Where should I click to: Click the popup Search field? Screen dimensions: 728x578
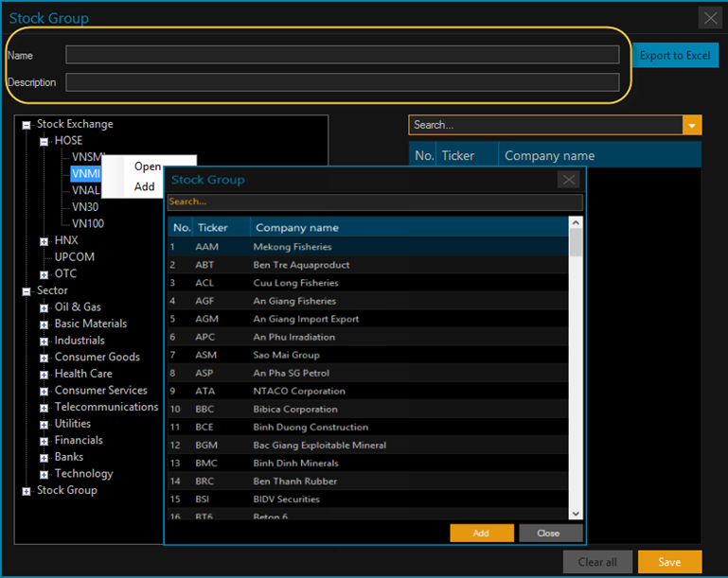(375, 201)
